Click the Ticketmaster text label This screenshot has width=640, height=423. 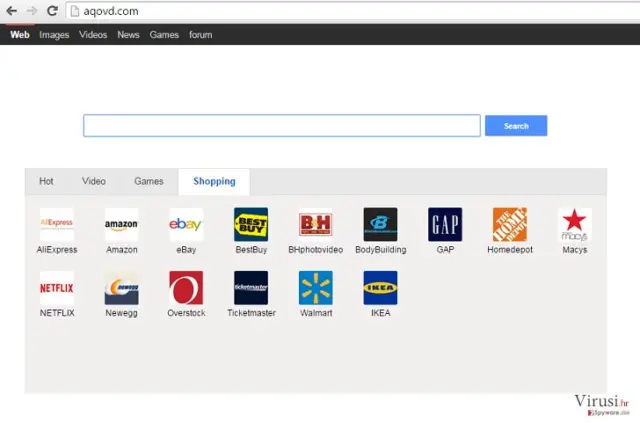(x=251, y=313)
